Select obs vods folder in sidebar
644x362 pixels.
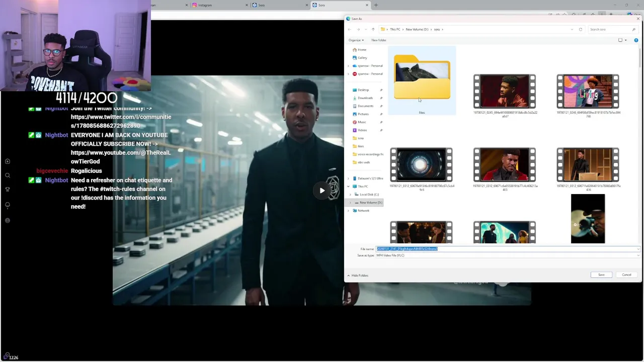(361, 162)
